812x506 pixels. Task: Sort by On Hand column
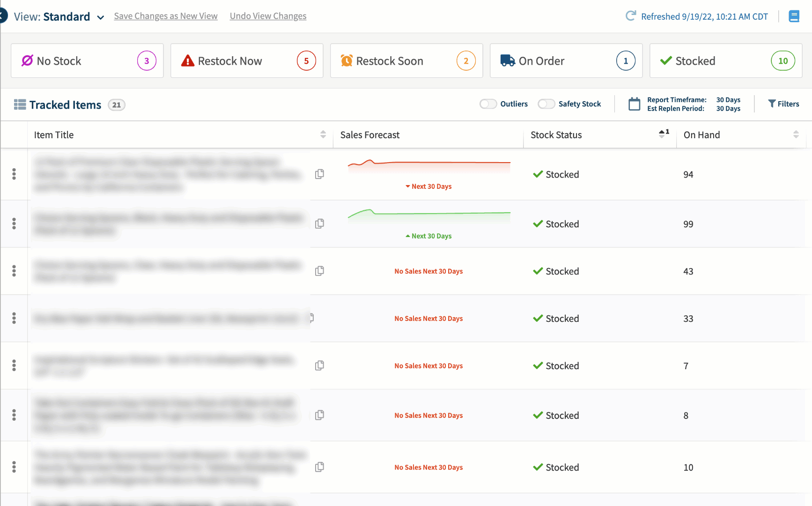tap(796, 135)
